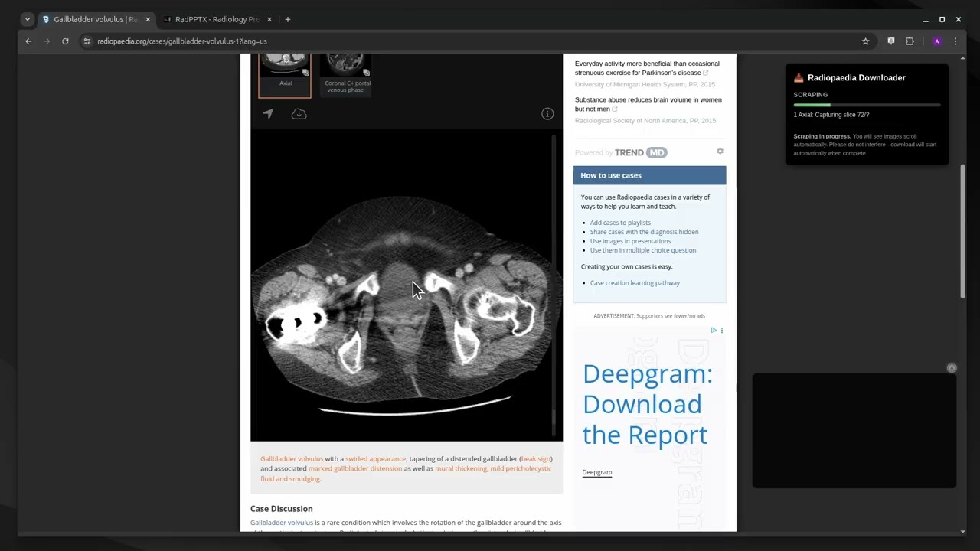Click the Deepgram Download the Report ad
The height and width of the screenshot is (551, 980).
[648, 404]
